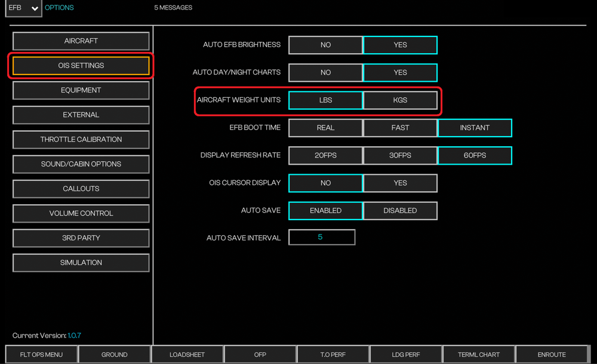Enable OIS cursor display with YES

[x=400, y=183]
